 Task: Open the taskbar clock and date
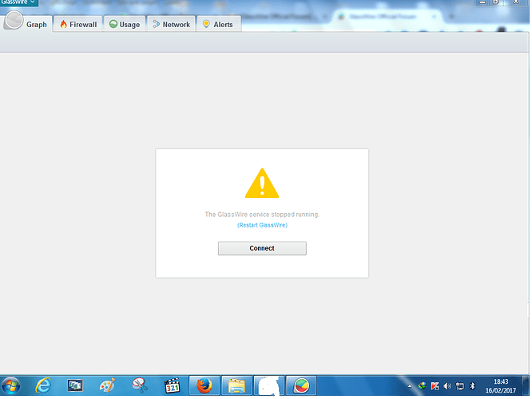coord(501,385)
